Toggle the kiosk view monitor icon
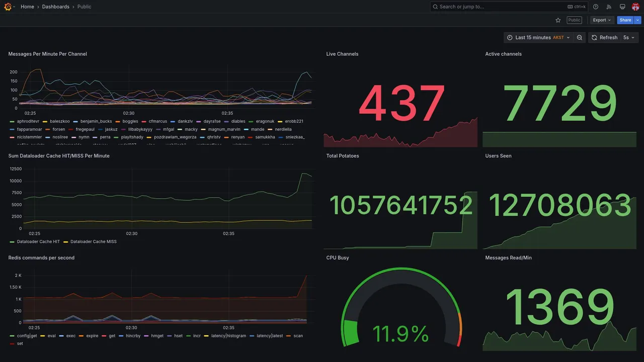The image size is (644, 362). (x=622, y=7)
